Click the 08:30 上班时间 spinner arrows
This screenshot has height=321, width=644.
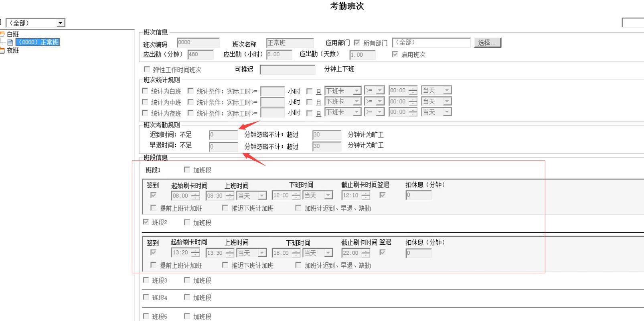click(230, 196)
